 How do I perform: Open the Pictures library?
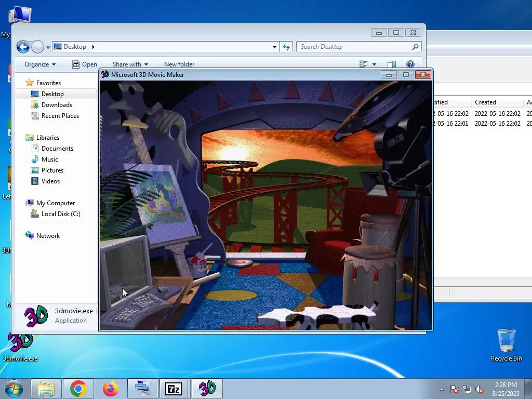pos(52,170)
